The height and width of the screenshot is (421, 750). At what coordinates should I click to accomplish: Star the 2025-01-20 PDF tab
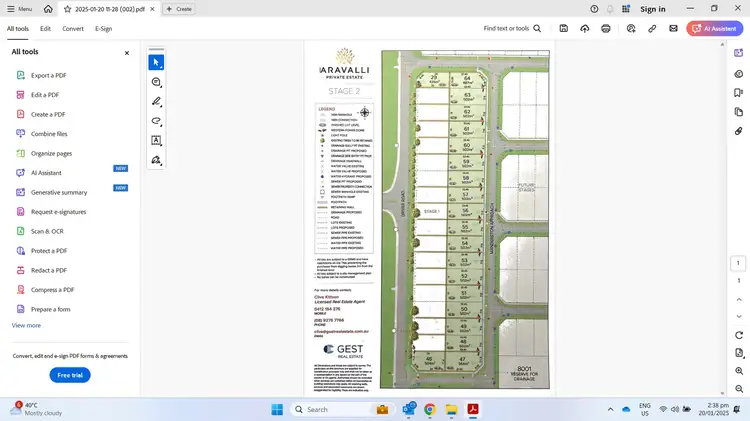(x=67, y=9)
